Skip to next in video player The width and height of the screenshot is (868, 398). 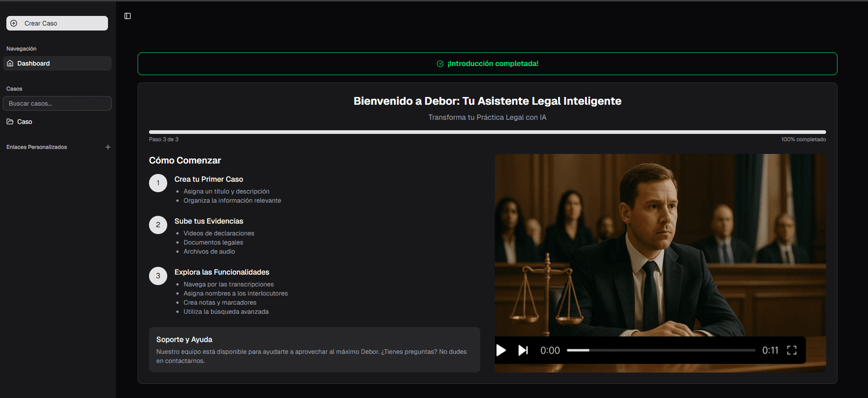[x=523, y=350]
